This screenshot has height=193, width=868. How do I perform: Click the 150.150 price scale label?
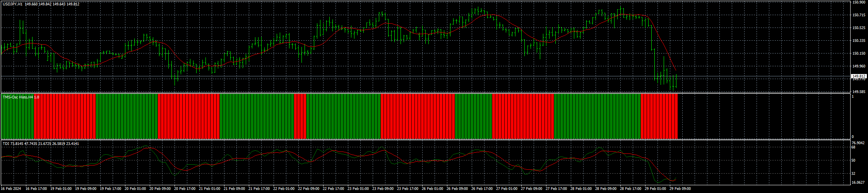[x=859, y=53]
